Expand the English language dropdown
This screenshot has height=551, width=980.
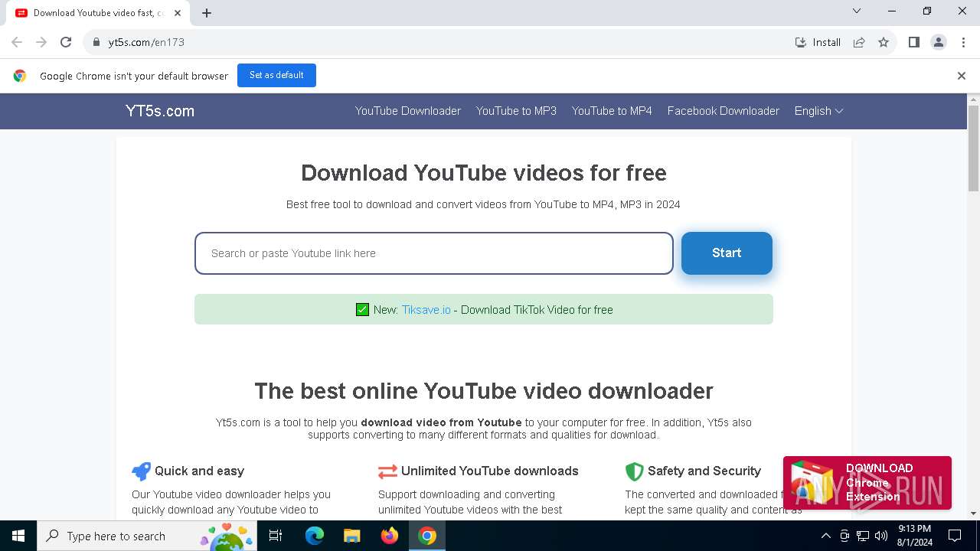click(818, 111)
